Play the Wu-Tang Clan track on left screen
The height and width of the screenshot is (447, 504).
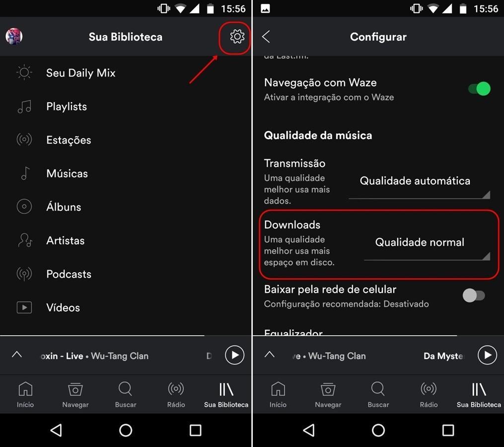tap(235, 355)
